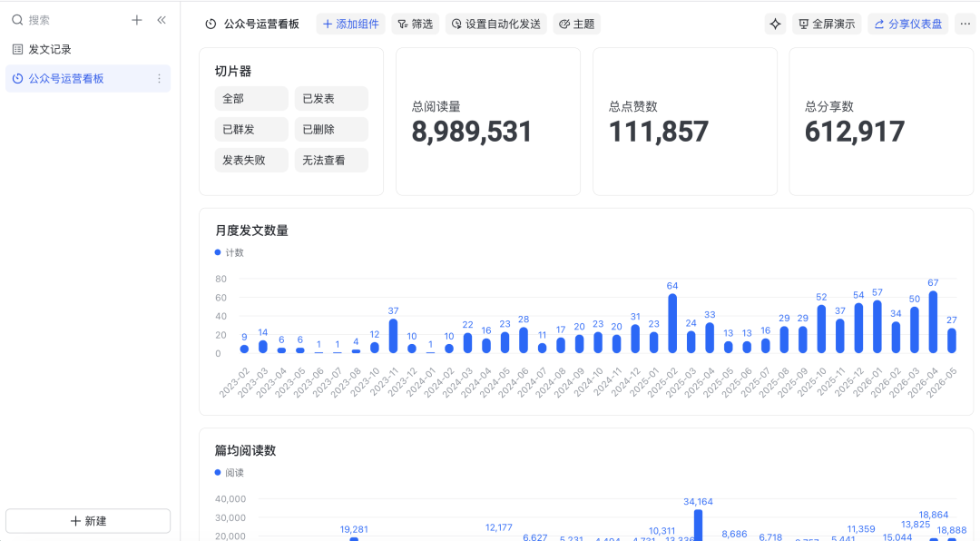This screenshot has width=980, height=541.
Task: Start 全屏演示 presentation mode
Action: pos(827,24)
